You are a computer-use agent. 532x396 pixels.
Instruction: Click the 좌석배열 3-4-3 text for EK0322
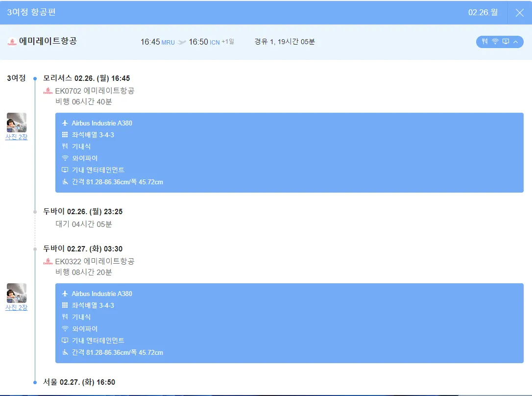click(x=93, y=305)
